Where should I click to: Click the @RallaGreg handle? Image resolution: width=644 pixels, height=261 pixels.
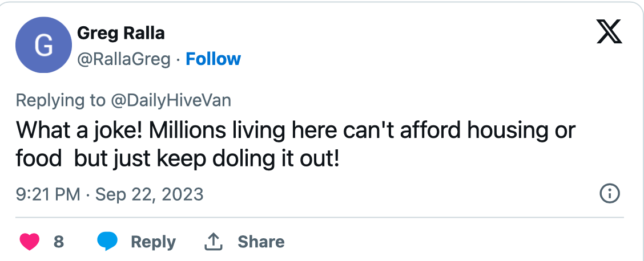tap(124, 59)
